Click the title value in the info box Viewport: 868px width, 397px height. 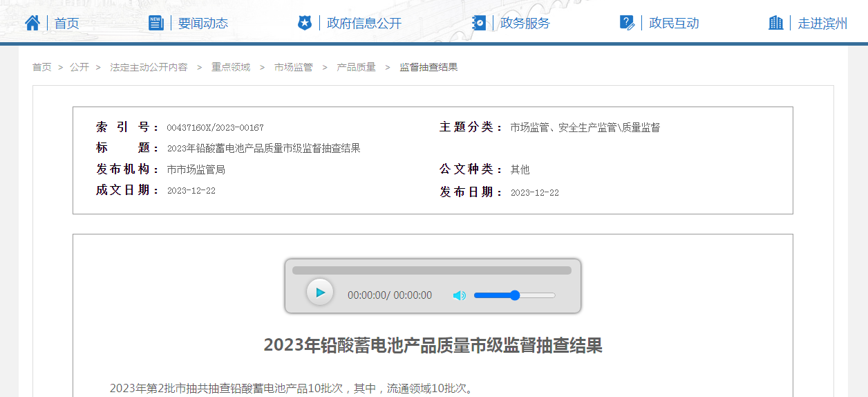(263, 149)
